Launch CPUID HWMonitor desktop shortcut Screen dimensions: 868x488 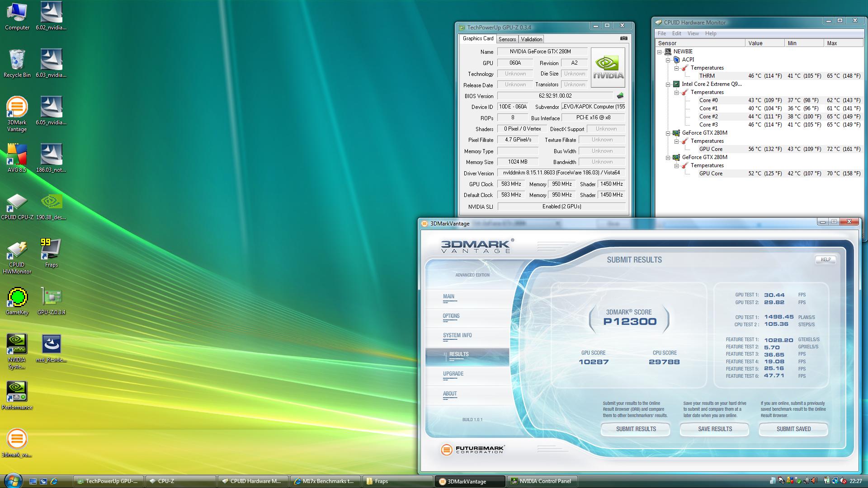[17, 257]
